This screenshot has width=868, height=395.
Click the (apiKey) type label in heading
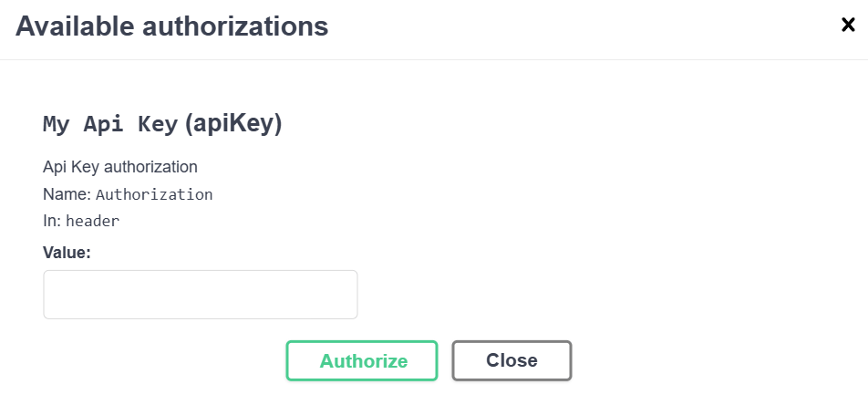point(233,124)
